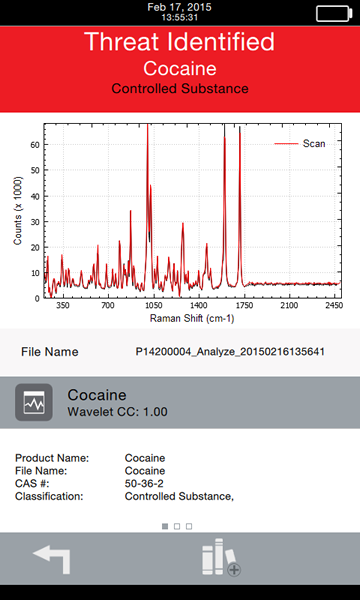Screen dimensions: 360x600
Task: Check the battery indicator icon
Action: (334, 13)
